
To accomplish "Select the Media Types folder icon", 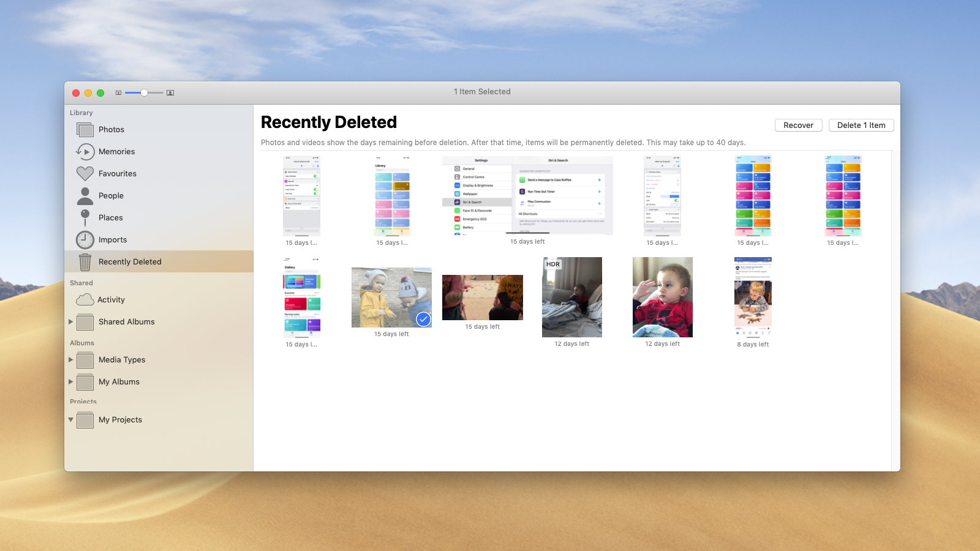I will pos(85,360).
